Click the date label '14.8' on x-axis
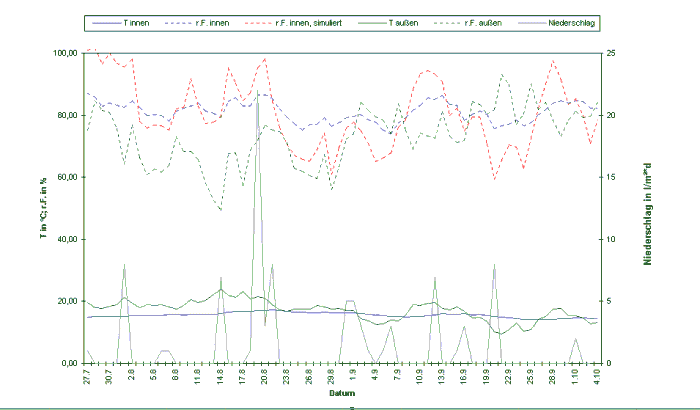 coord(220,376)
